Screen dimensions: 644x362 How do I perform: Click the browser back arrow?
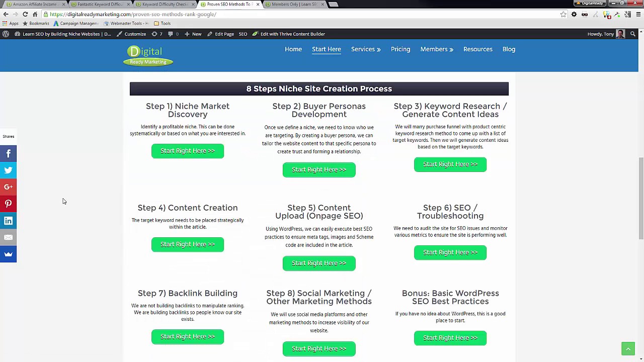6,14
